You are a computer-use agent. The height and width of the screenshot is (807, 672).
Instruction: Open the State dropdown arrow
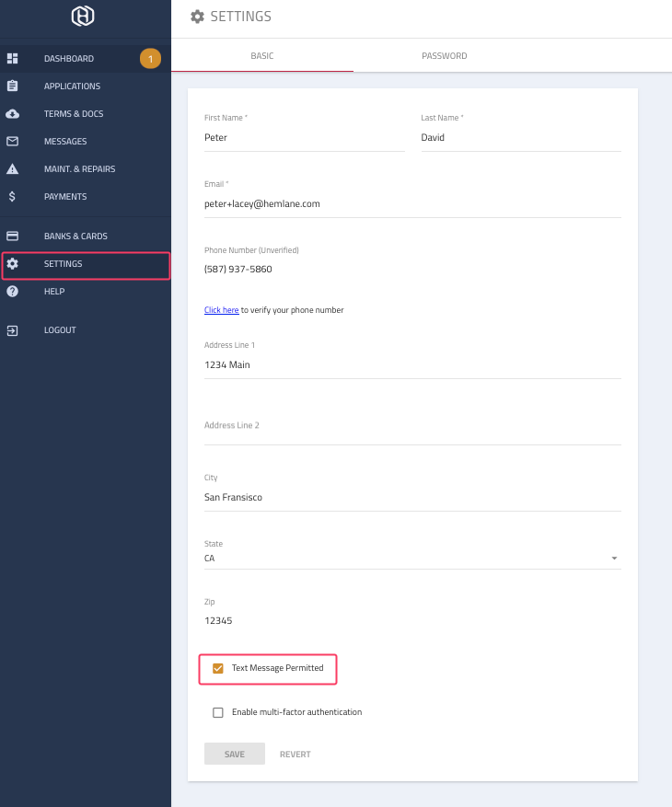(614, 559)
